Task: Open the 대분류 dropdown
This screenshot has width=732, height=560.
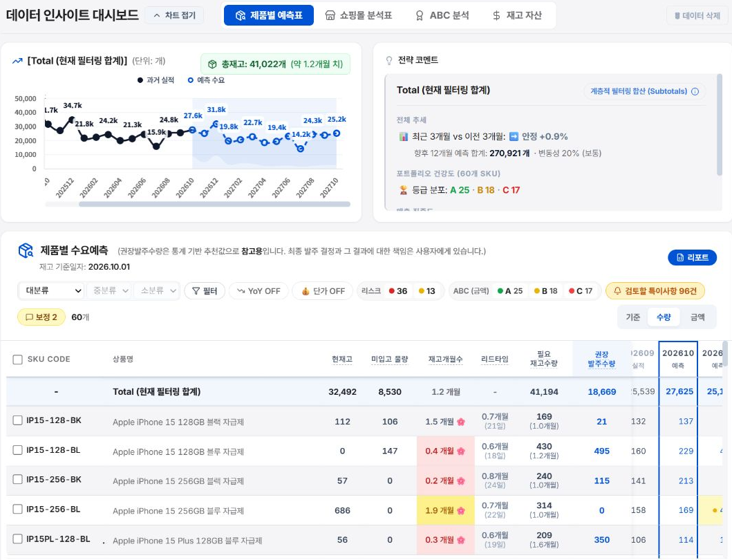Action: [51, 290]
